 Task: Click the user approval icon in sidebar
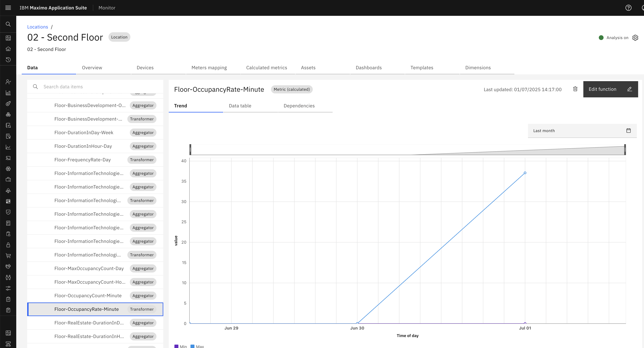[8, 82]
